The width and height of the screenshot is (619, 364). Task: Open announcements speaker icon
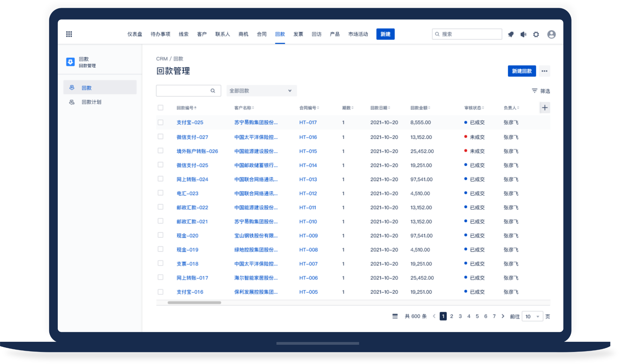[x=523, y=34]
